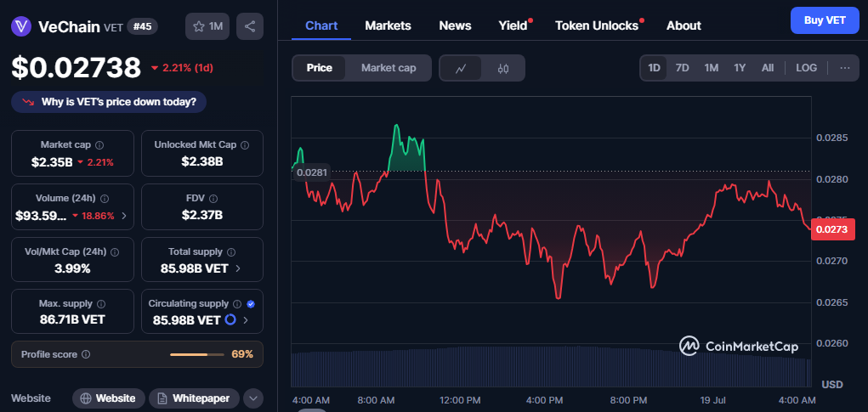The image size is (868, 412).
Task: Toggle LOG scale on the chart
Action: pos(806,68)
